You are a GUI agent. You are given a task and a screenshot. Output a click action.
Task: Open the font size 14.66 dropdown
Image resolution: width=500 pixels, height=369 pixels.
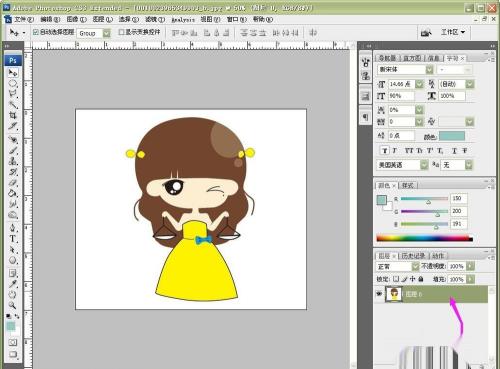click(x=419, y=84)
